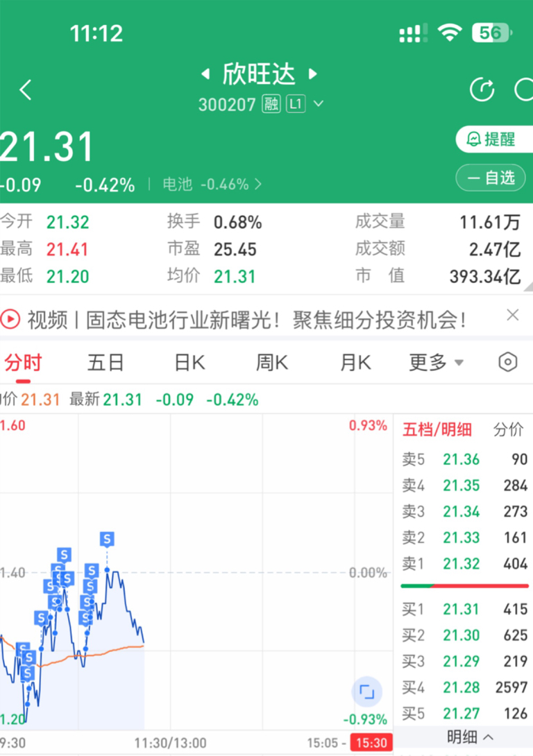Image resolution: width=533 pixels, height=756 pixels.
Task: Tap the 卖1 21.32 order row
Action: [x=464, y=563]
